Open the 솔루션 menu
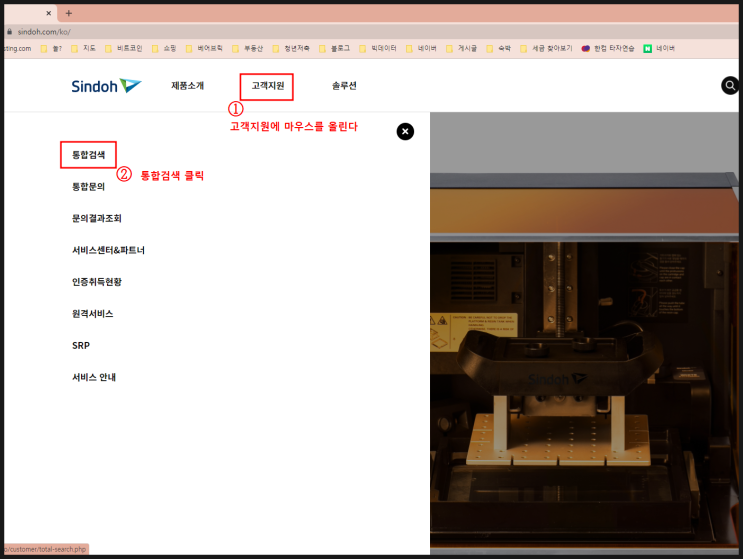Screen dimensions: 743x559 (x=344, y=86)
